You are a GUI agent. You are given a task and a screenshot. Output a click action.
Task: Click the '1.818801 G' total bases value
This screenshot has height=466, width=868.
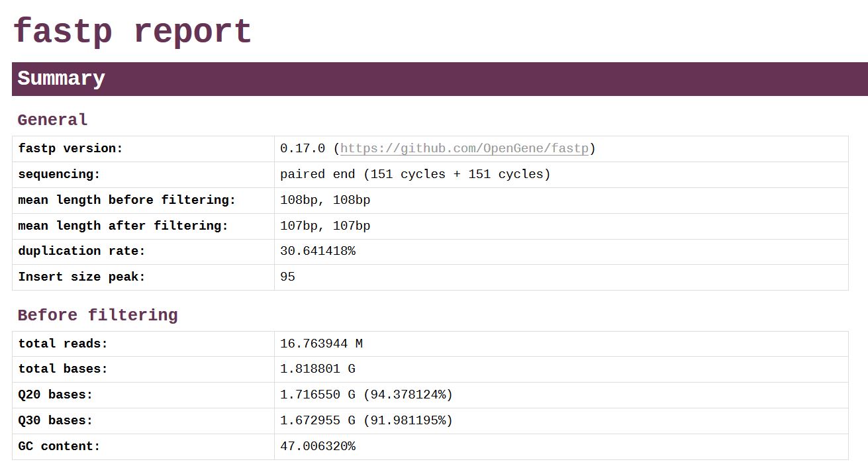pos(318,369)
